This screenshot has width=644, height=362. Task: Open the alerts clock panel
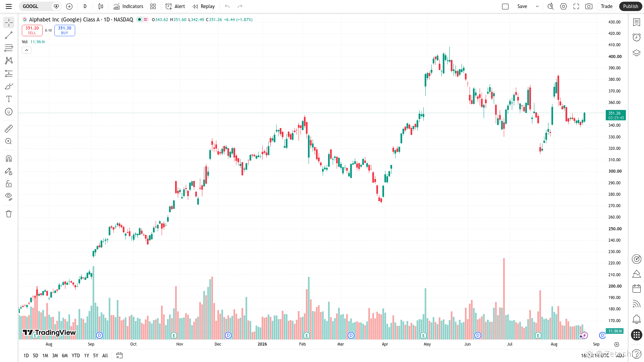point(637,37)
